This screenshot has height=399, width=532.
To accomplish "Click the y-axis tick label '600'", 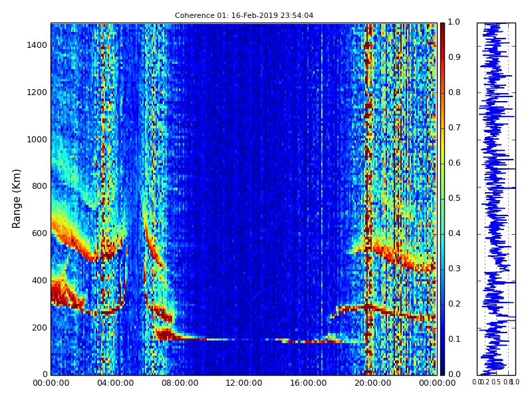I will (x=39, y=233).
